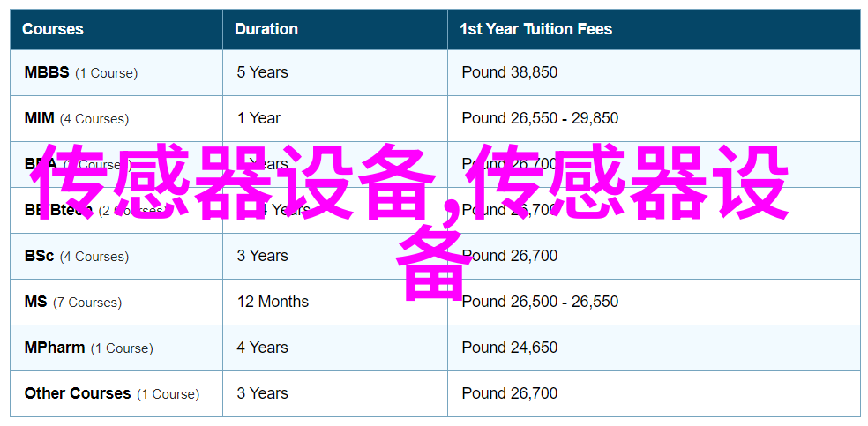This screenshot has height=426, width=868.
Task: Open the Other Courses entry
Action: (112, 394)
